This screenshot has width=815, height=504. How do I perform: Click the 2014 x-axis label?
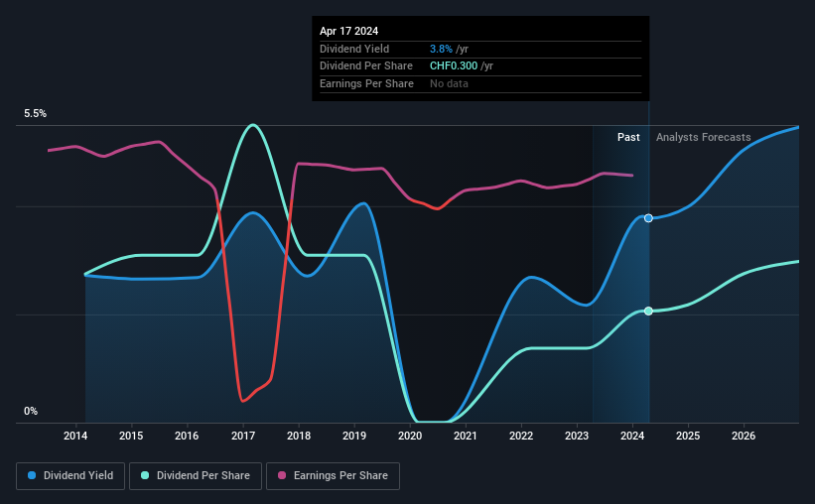pos(75,436)
